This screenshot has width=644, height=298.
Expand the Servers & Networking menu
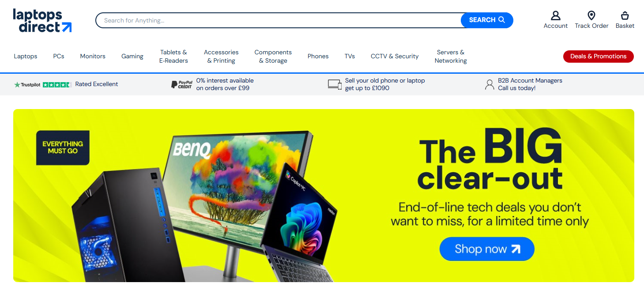click(451, 57)
